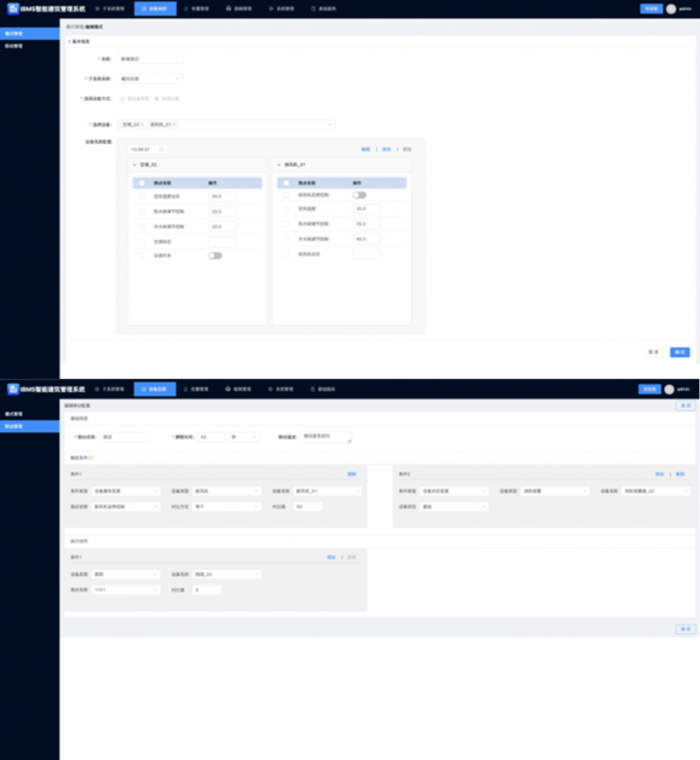Open the first sidebar item on the linkage configuration page
This screenshot has height=760, width=700.
tap(15, 414)
